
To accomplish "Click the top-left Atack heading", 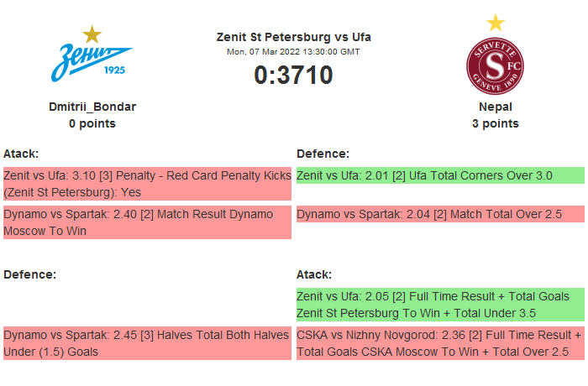I will pos(21,154).
